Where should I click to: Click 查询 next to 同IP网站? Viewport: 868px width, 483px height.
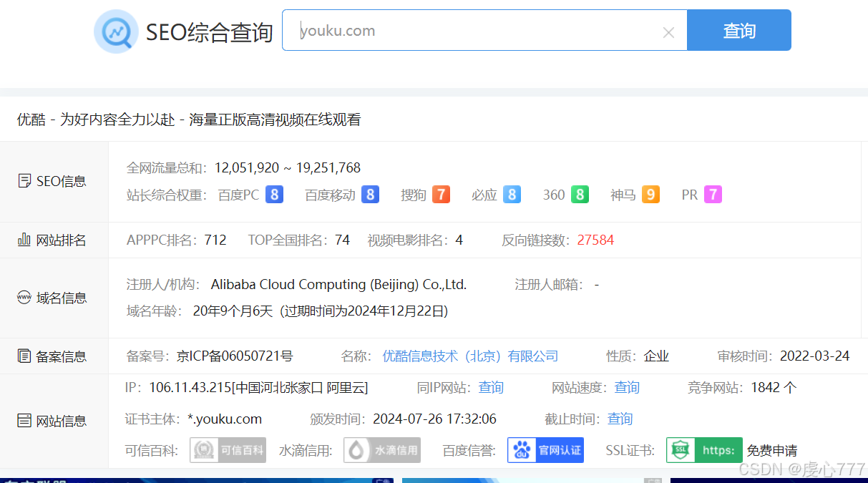(491, 388)
